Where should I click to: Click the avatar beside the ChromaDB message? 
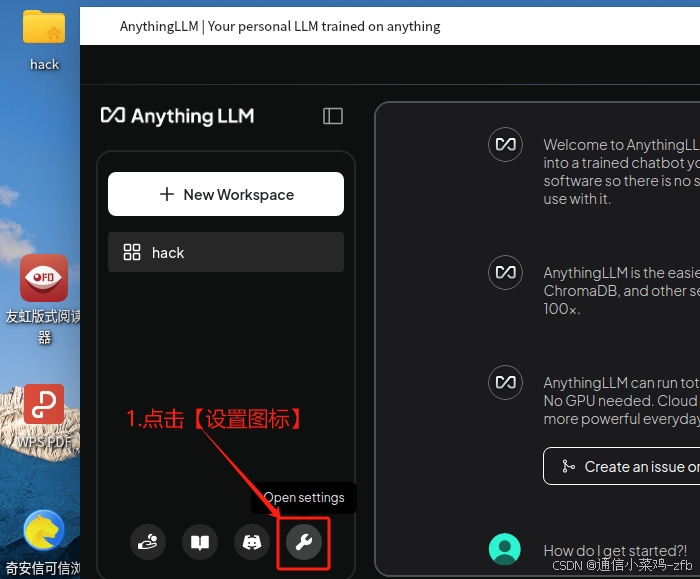[505, 272]
